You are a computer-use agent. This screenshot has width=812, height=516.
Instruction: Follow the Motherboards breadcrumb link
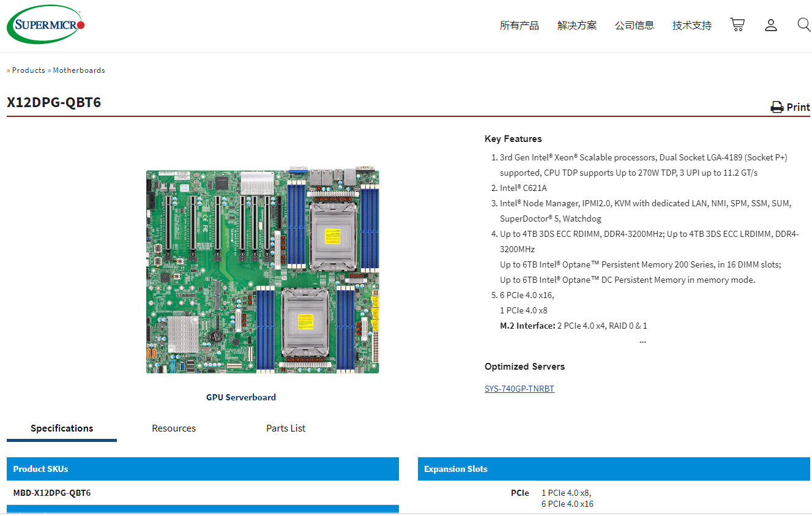[x=79, y=70]
